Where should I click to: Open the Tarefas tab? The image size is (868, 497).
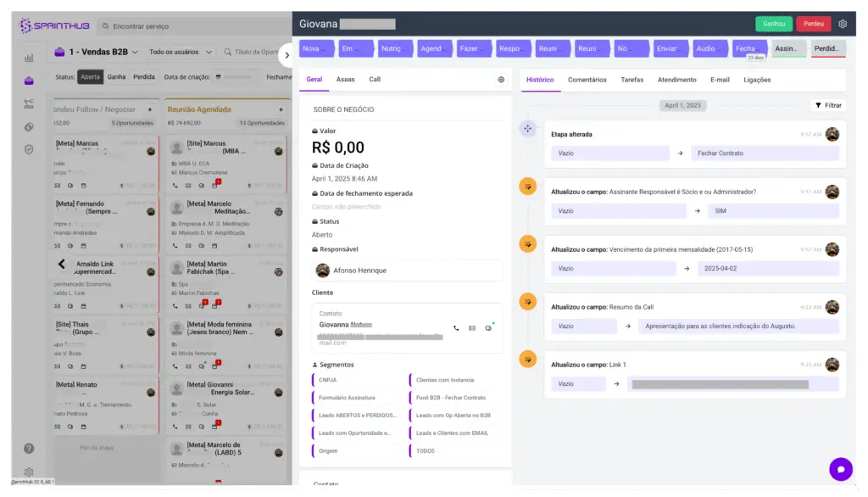click(x=632, y=80)
